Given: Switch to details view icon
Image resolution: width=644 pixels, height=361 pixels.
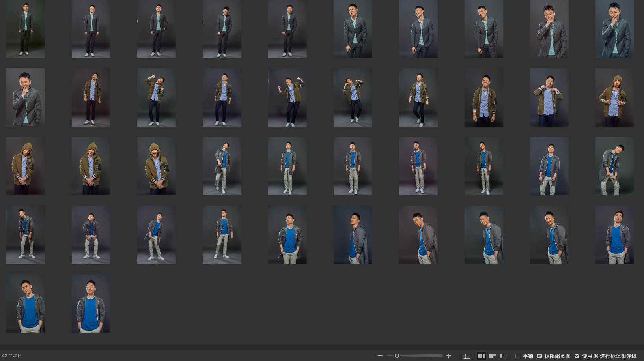Looking at the screenshot, I should click(492, 356).
